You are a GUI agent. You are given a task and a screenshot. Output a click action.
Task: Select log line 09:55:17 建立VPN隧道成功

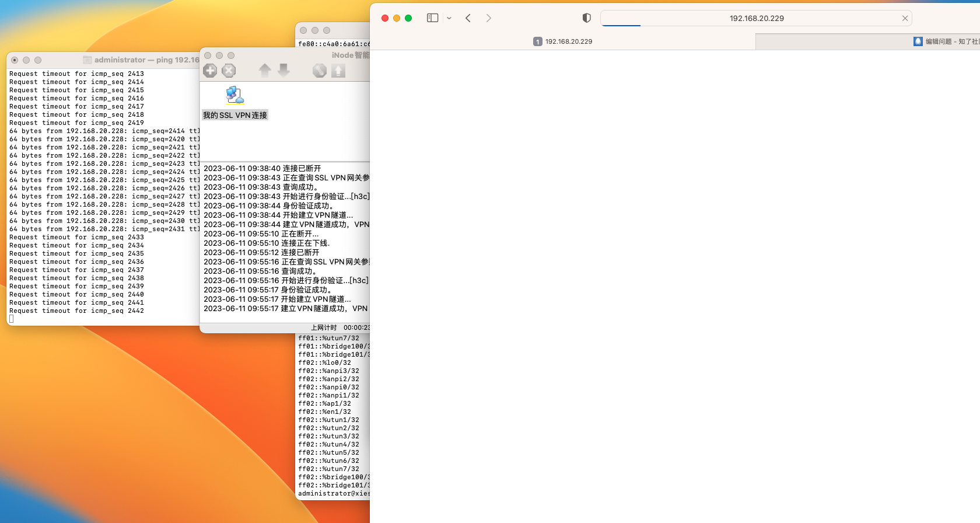[x=286, y=308]
